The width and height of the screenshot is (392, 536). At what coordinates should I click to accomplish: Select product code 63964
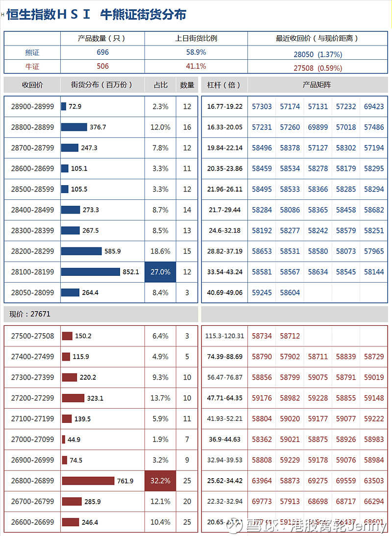pos(262,481)
